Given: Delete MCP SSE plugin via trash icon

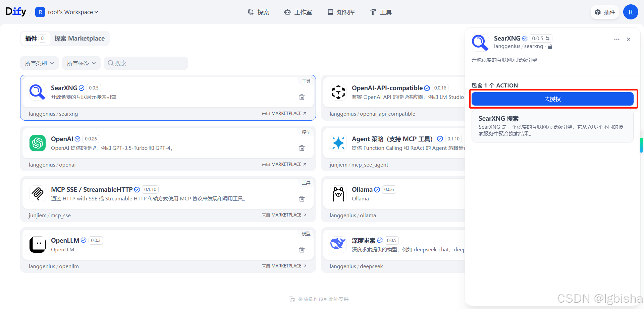Looking at the screenshot, I should [302, 199].
